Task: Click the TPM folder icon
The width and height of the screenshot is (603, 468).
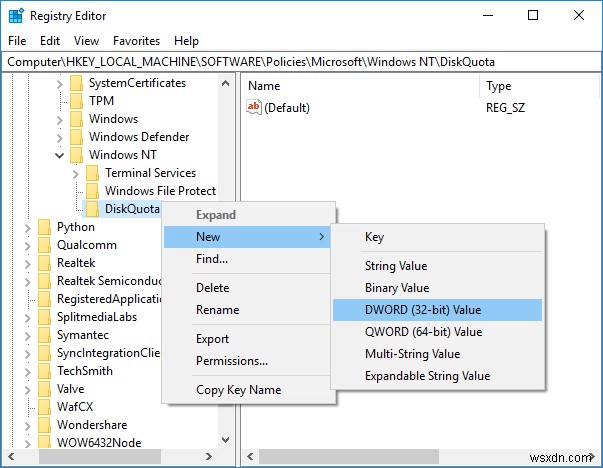Action: click(x=76, y=101)
